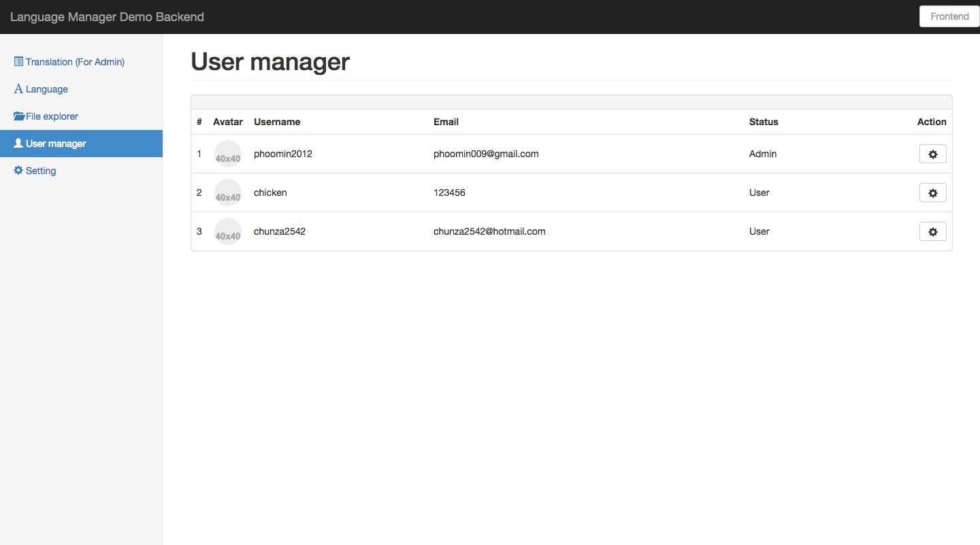Click the Username column header
Image resolution: width=980 pixels, height=545 pixels.
coord(277,122)
